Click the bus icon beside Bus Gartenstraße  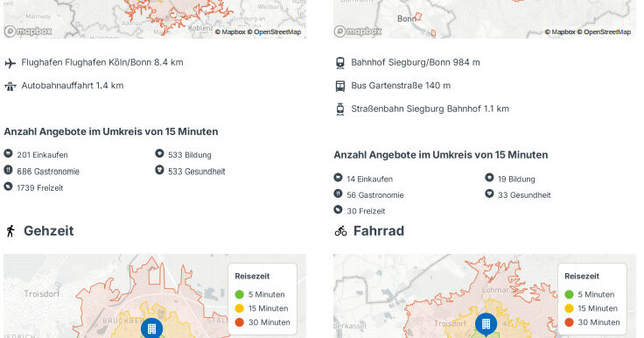340,86
